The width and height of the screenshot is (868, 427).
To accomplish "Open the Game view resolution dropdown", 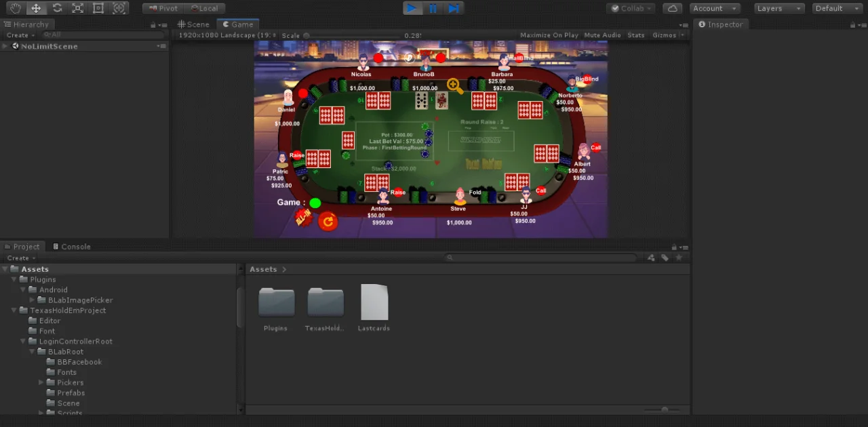I will (227, 35).
